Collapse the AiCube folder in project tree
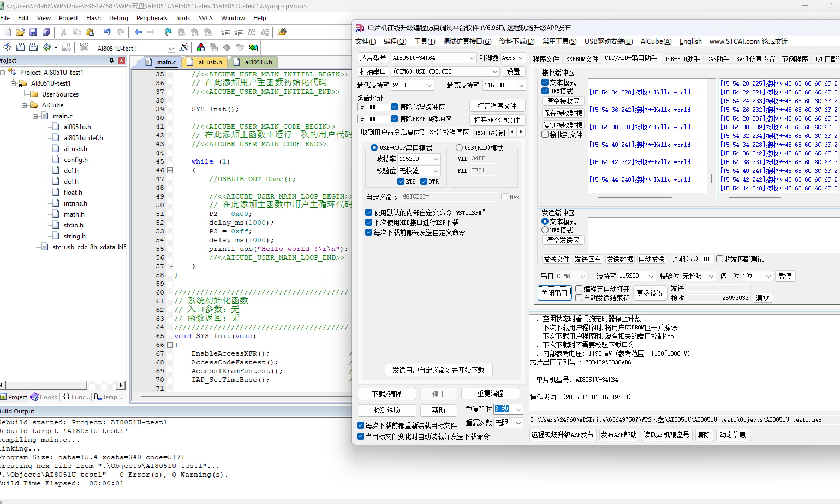This screenshot has width=840, height=504. (24, 105)
